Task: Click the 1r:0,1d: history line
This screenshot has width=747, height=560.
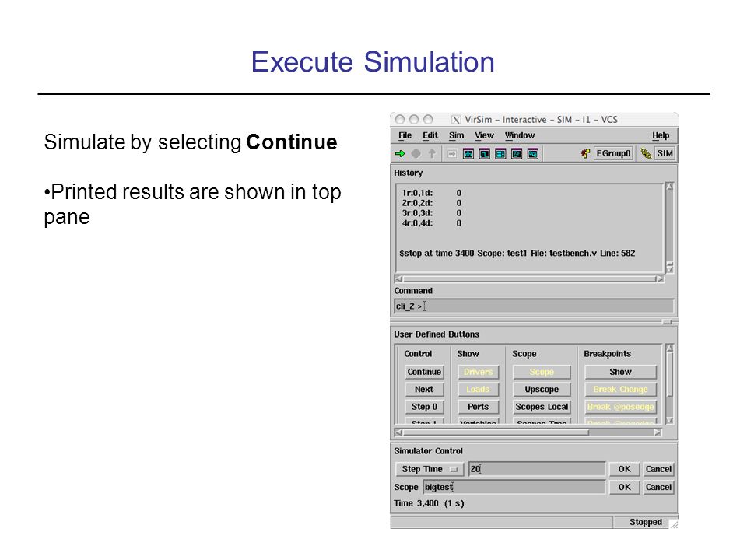Action: [431, 193]
